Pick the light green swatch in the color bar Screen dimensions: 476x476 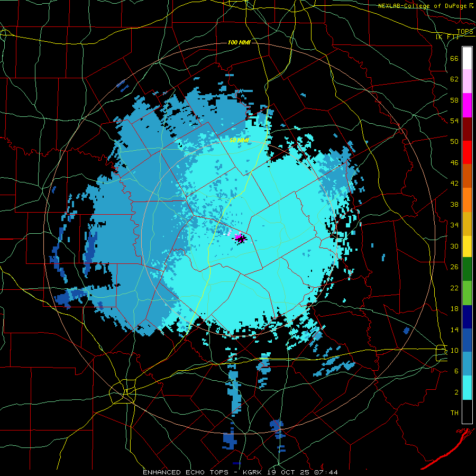click(467, 293)
